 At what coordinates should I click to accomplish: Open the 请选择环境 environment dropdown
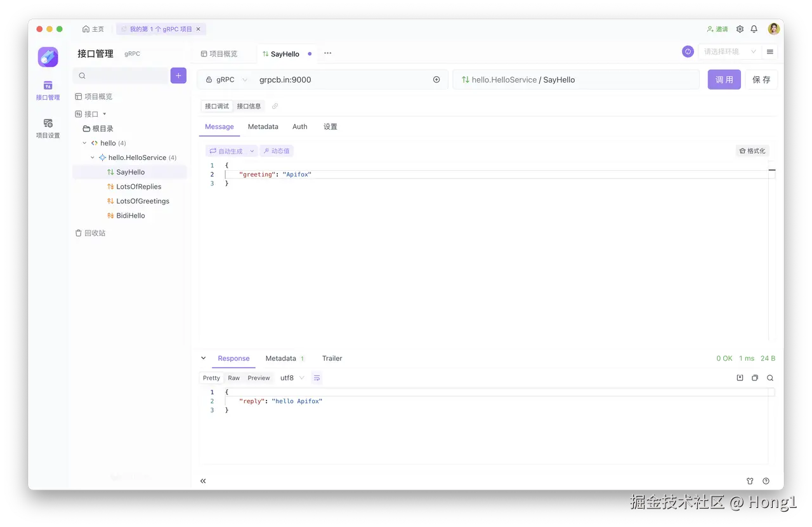[730, 51]
